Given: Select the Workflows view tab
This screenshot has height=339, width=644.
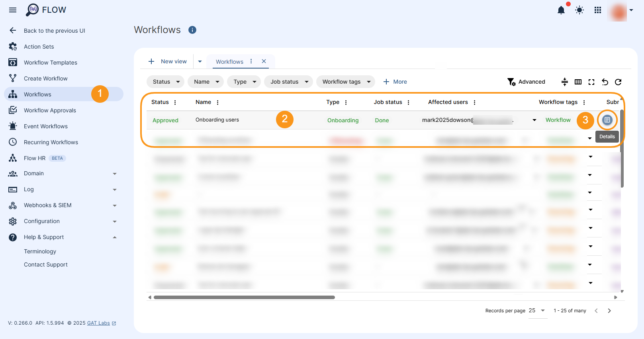Looking at the screenshot, I should pyautogui.click(x=229, y=62).
